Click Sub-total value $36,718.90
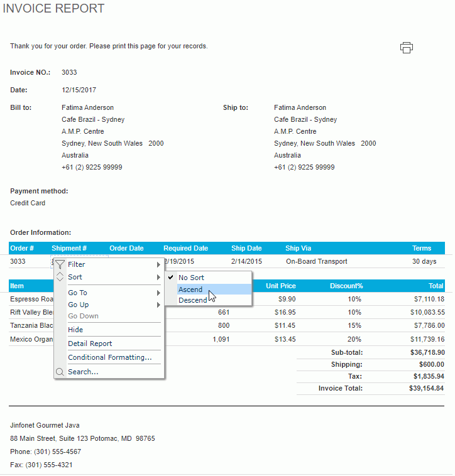This screenshot has height=476, width=455. click(427, 352)
